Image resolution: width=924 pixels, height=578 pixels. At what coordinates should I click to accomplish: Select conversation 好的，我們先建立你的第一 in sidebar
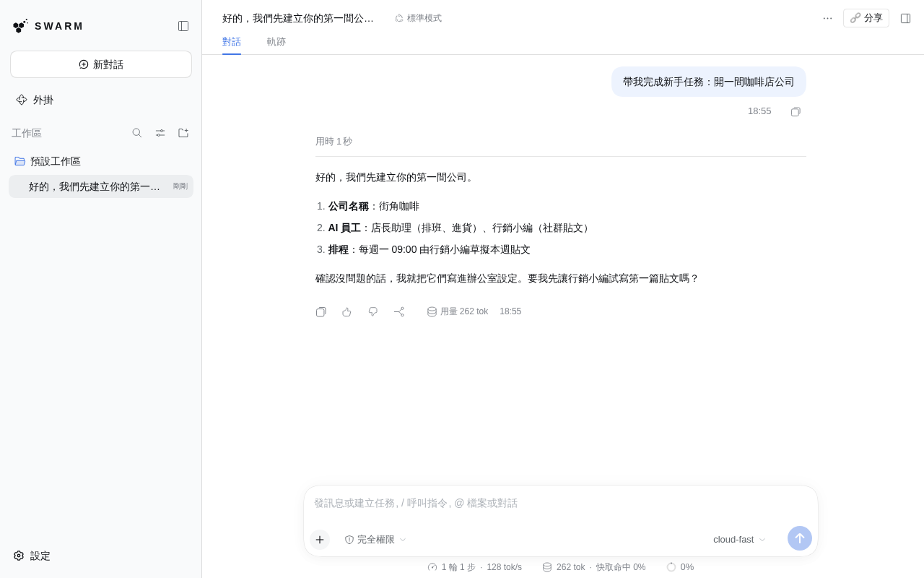101,186
